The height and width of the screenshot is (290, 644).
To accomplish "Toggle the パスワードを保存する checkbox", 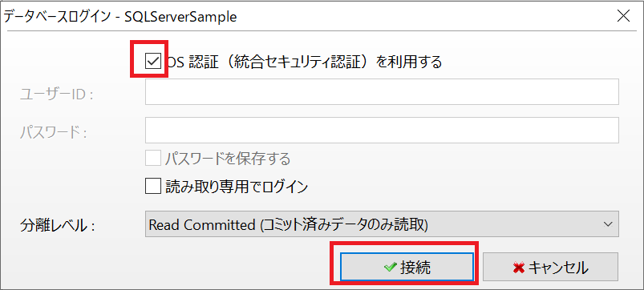I will (x=153, y=159).
